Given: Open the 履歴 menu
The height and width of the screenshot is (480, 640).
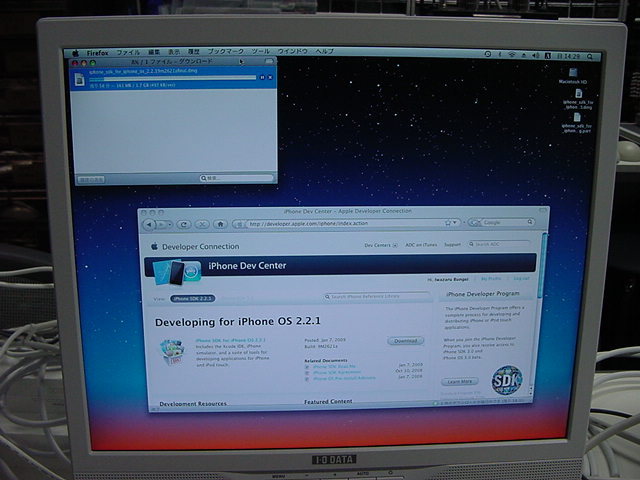Looking at the screenshot, I should tap(194, 52).
